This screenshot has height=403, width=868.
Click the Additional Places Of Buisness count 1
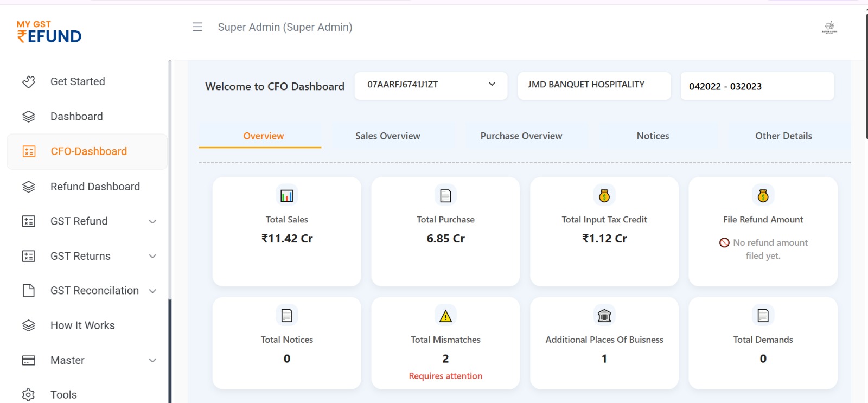604,359
